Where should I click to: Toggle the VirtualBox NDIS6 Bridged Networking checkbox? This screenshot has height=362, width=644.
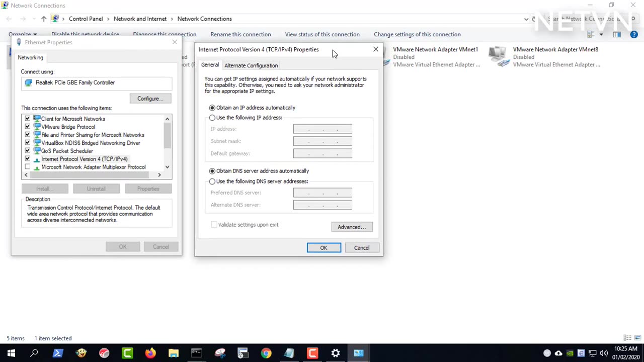(28, 143)
